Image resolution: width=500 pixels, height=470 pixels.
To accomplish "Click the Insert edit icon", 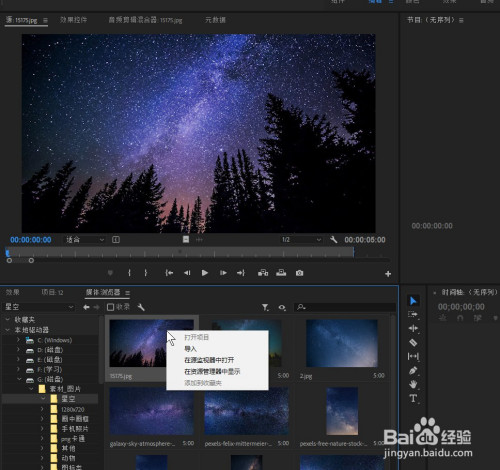I will coord(263,273).
